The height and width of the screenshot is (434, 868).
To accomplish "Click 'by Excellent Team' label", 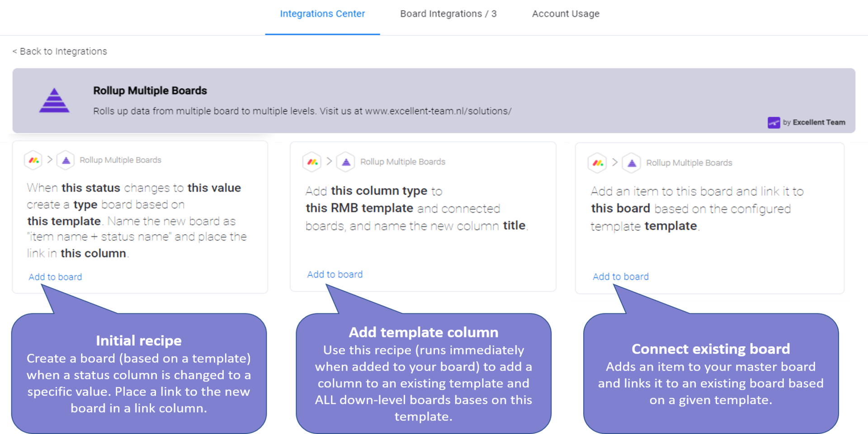I will [x=814, y=123].
